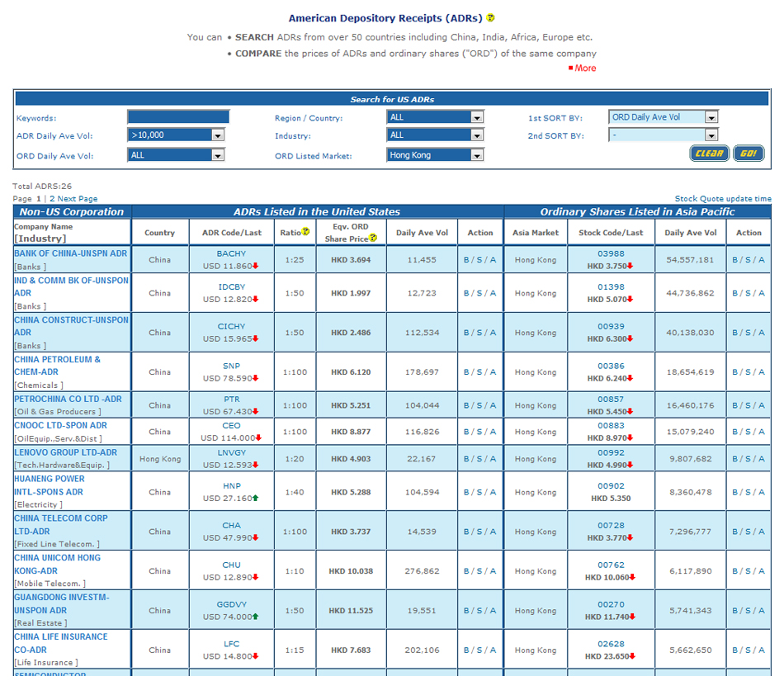Click the CLEAR button
This screenshot has height=681, width=784.
[709, 153]
